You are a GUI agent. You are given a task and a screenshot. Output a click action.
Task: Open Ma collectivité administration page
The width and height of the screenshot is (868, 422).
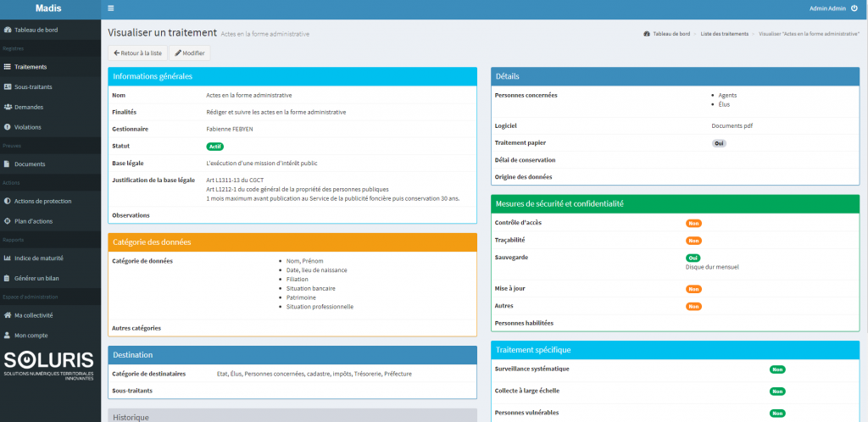point(33,314)
